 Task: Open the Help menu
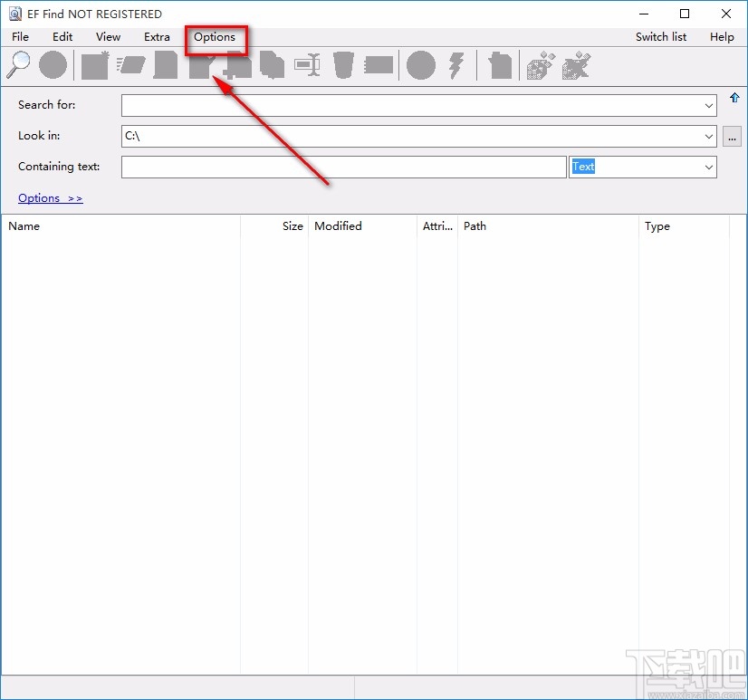pyautogui.click(x=722, y=37)
